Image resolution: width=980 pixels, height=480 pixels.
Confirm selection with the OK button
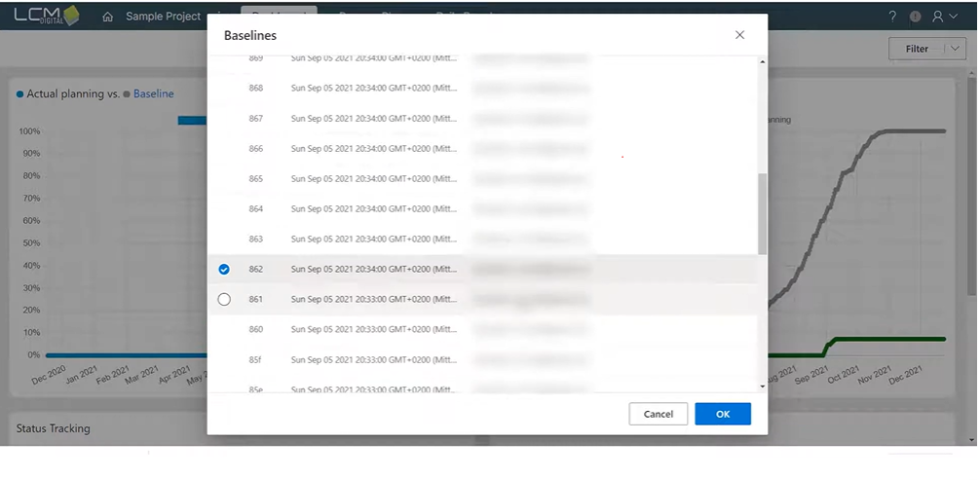point(722,414)
